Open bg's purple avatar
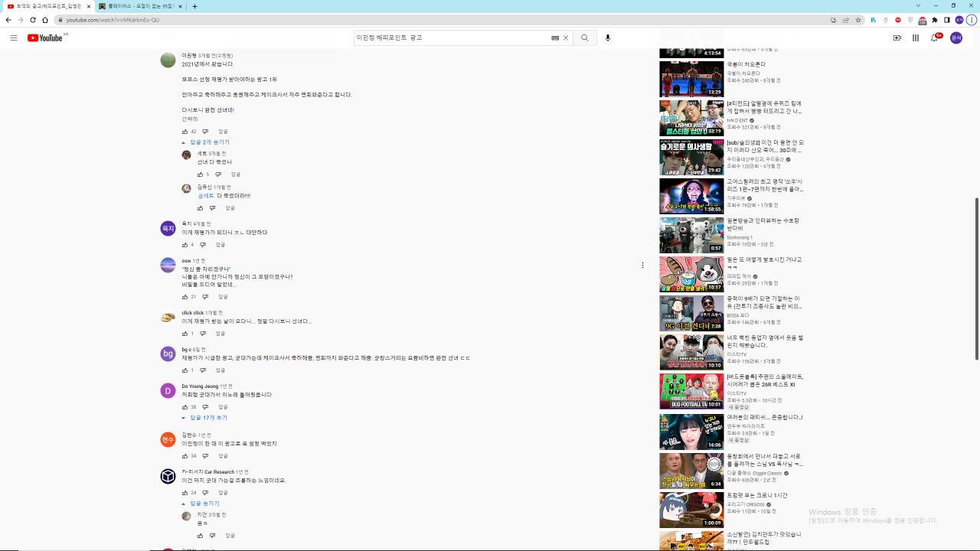The image size is (980, 551). pos(168,354)
